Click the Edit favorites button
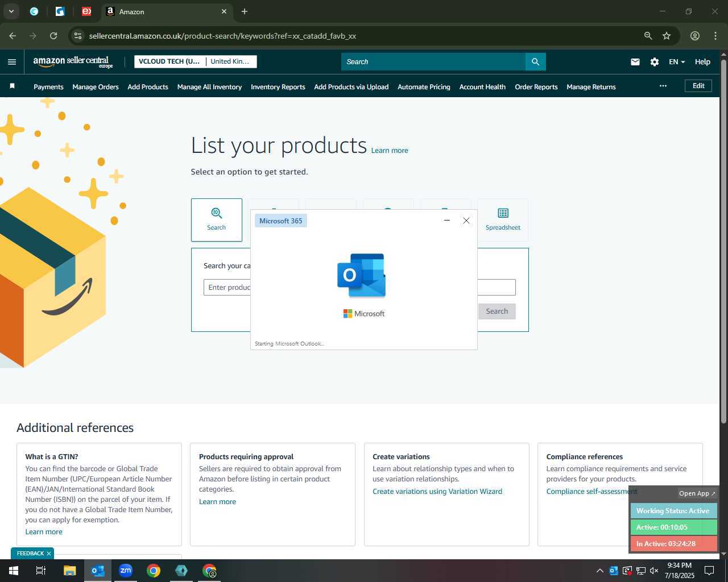728x582 pixels. coord(698,86)
